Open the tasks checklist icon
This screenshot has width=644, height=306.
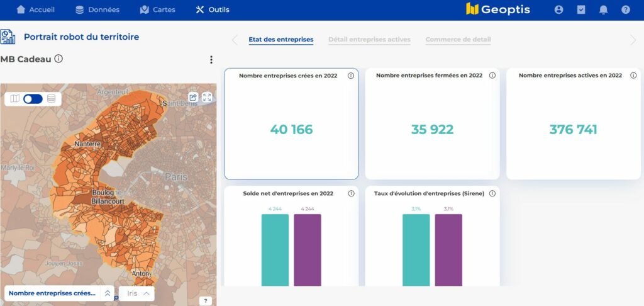click(x=580, y=9)
